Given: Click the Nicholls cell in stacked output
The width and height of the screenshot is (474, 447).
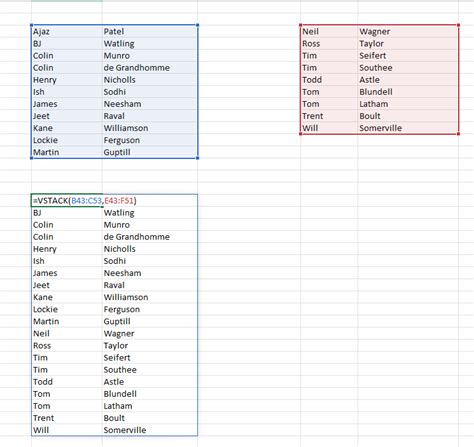Looking at the screenshot, I should (x=150, y=249).
